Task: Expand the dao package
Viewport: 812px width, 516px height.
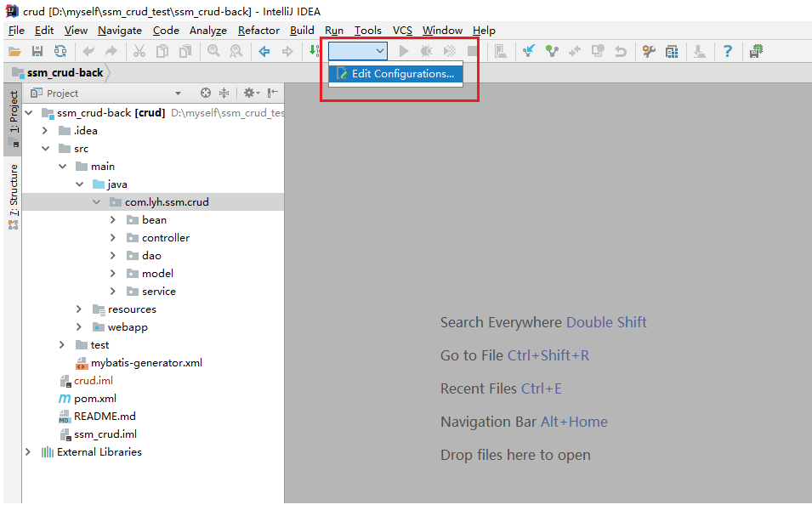Action: pos(113,256)
